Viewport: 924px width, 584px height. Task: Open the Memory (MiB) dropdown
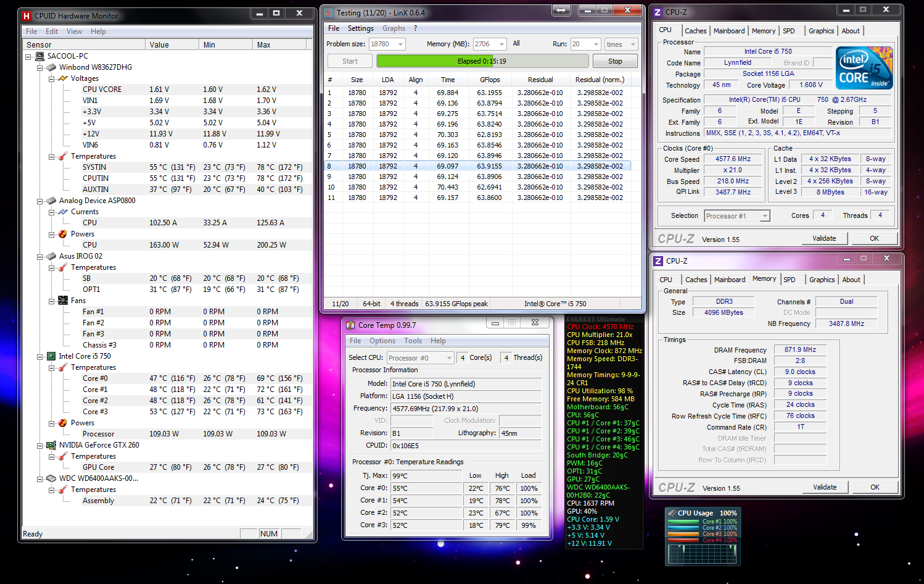[x=501, y=44]
